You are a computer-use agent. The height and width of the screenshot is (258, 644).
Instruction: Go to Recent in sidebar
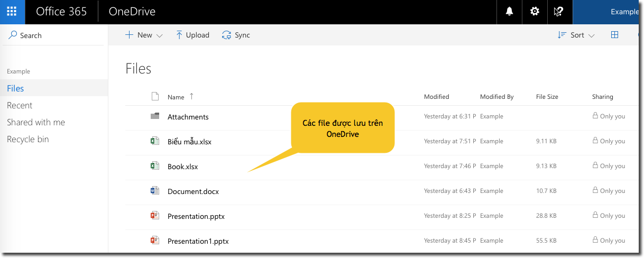(x=20, y=105)
